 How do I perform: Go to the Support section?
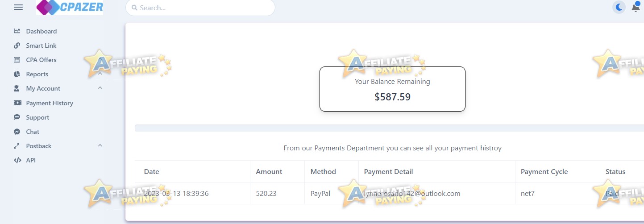(37, 117)
